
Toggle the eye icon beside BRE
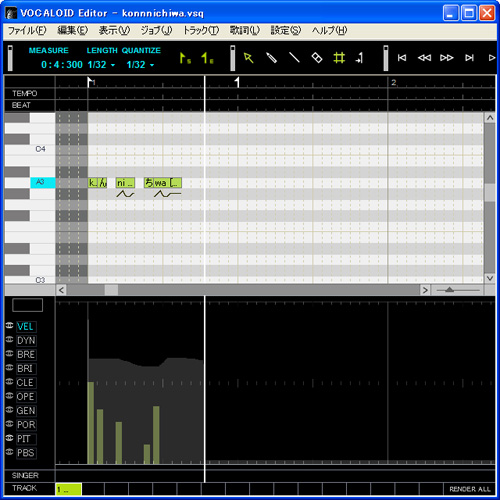click(x=10, y=353)
